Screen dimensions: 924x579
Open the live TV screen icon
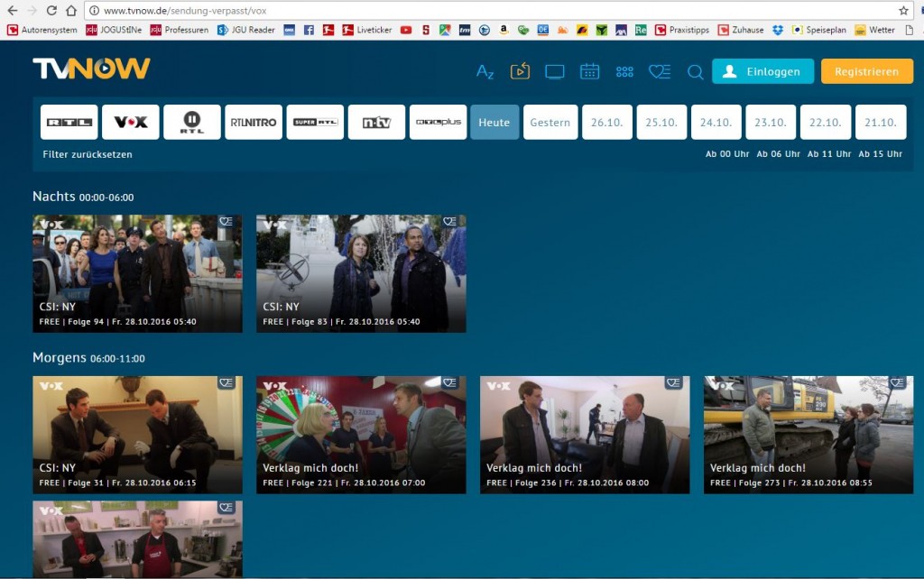click(x=554, y=72)
